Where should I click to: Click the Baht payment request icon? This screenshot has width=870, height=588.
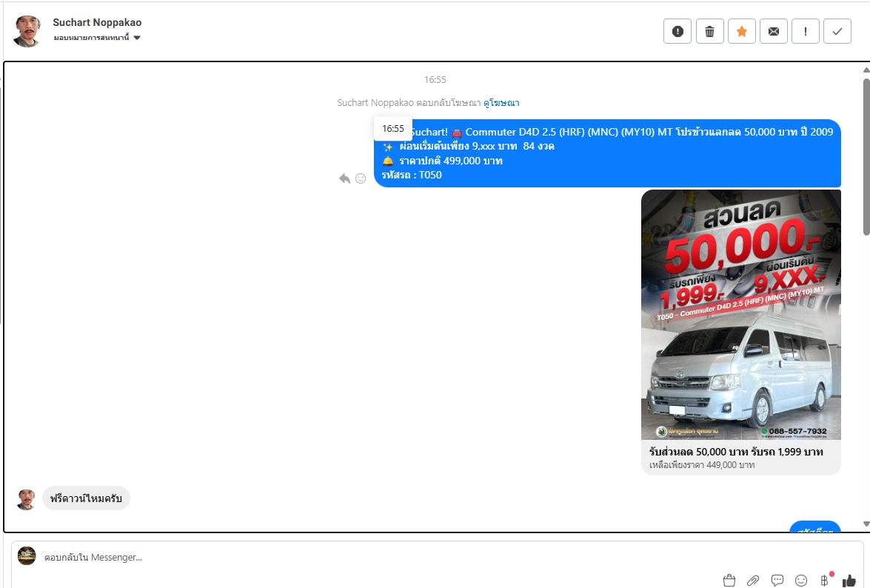click(x=824, y=580)
